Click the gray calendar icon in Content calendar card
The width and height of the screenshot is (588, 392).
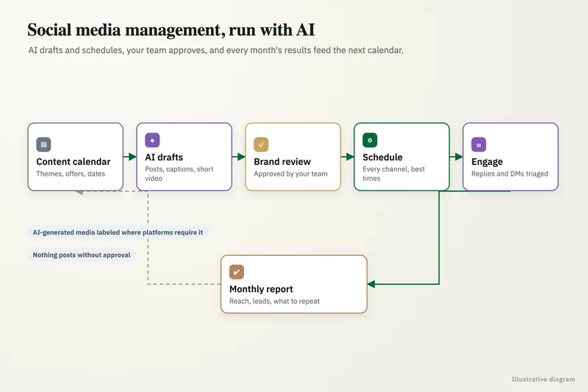[x=43, y=144]
